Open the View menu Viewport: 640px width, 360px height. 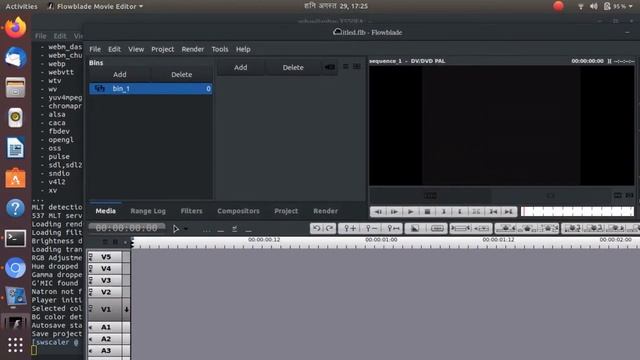pyautogui.click(x=136, y=49)
